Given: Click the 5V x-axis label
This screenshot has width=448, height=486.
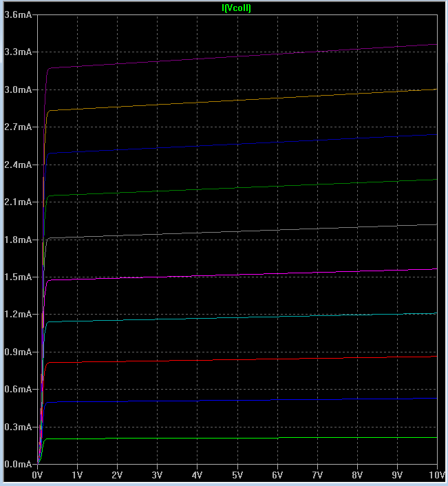Looking at the screenshot, I should (237, 475).
